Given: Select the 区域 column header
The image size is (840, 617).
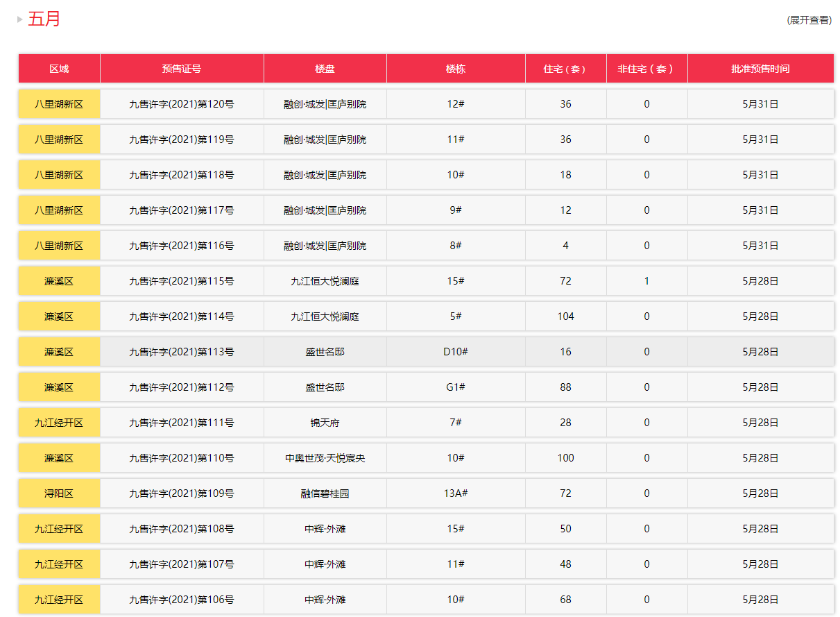Looking at the screenshot, I should (x=59, y=69).
